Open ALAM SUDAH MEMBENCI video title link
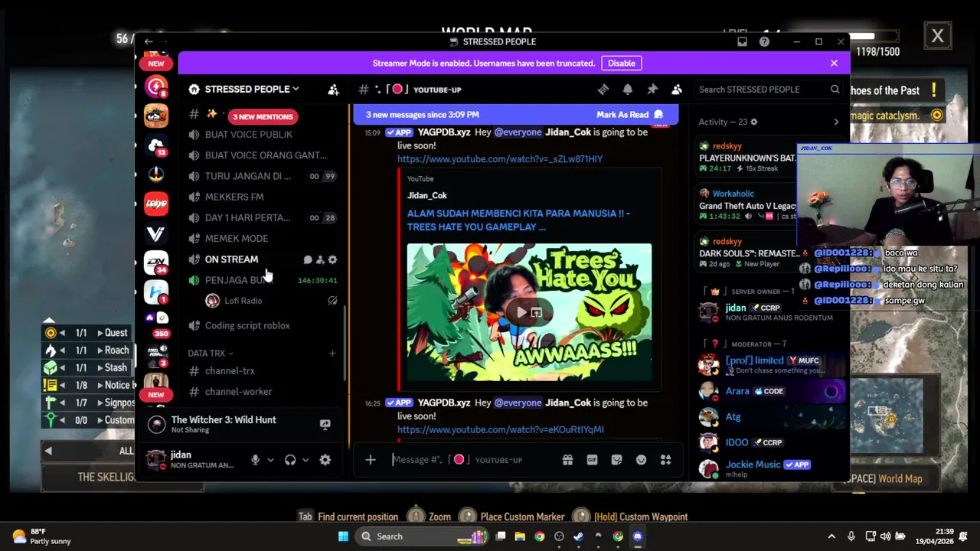Viewport: 980px width, 551px height. pos(518,220)
